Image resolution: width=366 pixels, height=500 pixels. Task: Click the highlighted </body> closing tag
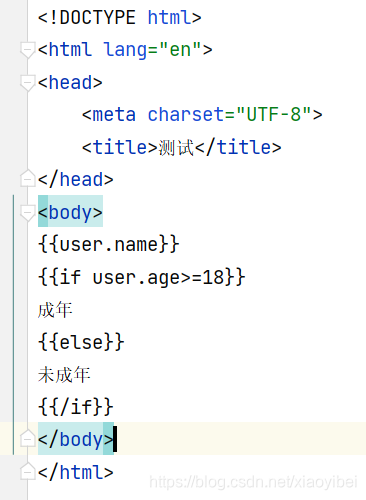point(76,439)
